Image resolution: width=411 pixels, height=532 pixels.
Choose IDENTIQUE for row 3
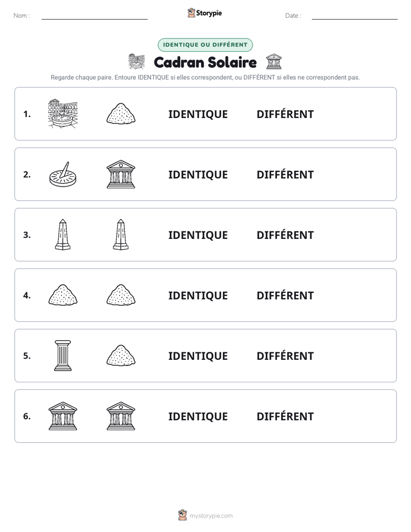click(198, 235)
